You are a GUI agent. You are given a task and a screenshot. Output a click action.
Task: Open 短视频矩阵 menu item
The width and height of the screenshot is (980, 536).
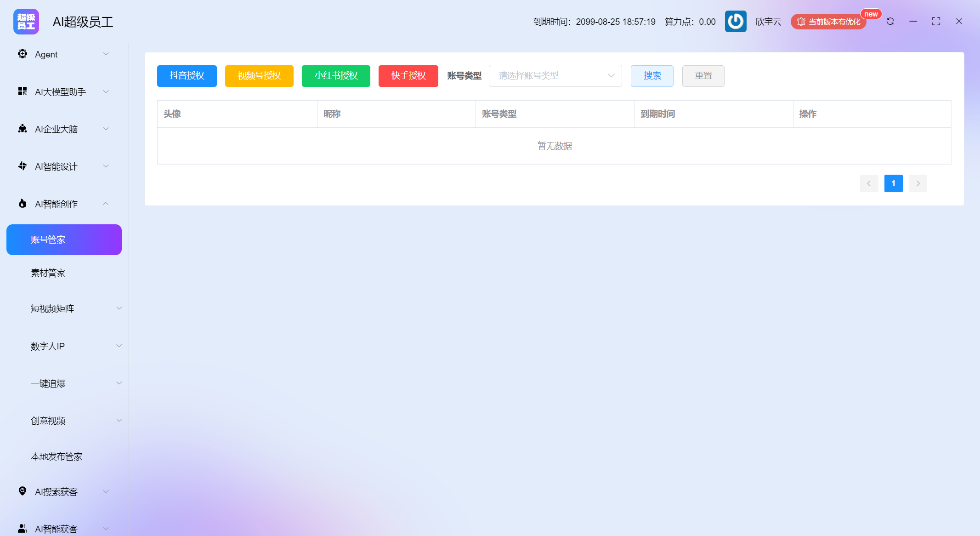pyautogui.click(x=52, y=308)
